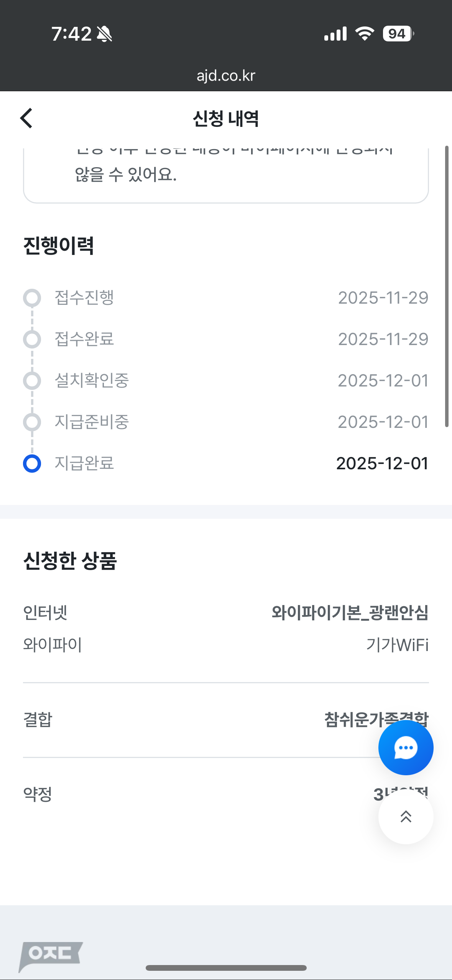This screenshot has height=980, width=452.
Task: Tap the silent mode bell icon
Action: click(104, 34)
